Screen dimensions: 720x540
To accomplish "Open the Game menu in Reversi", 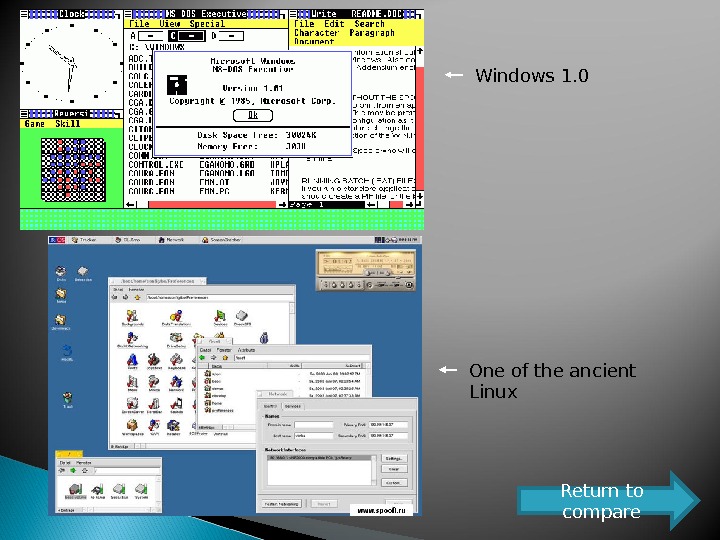I will point(34,124).
